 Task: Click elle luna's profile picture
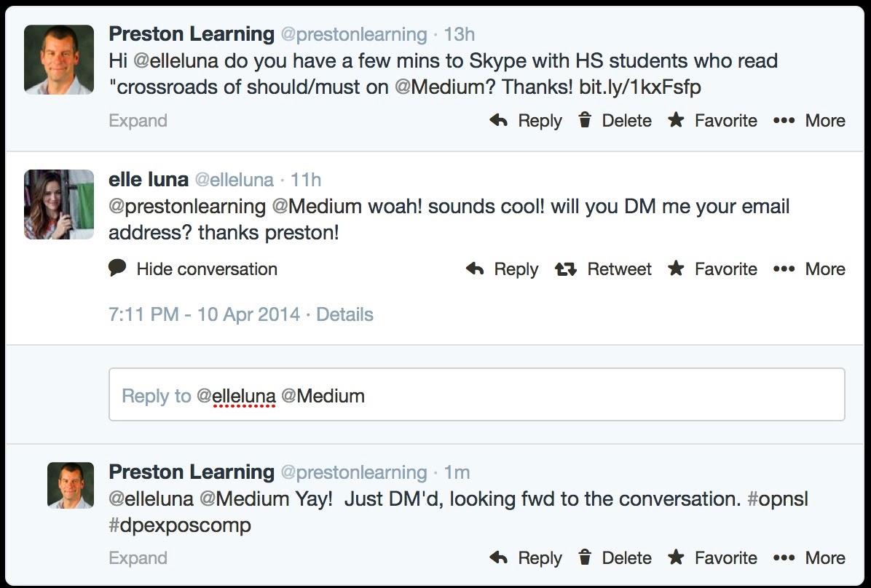[59, 204]
